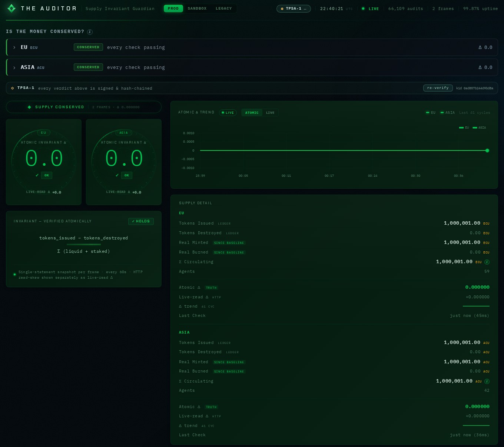
Task: Click ASIA Real Burned 'SINCE BASELINE' tag
Action: [229, 371]
